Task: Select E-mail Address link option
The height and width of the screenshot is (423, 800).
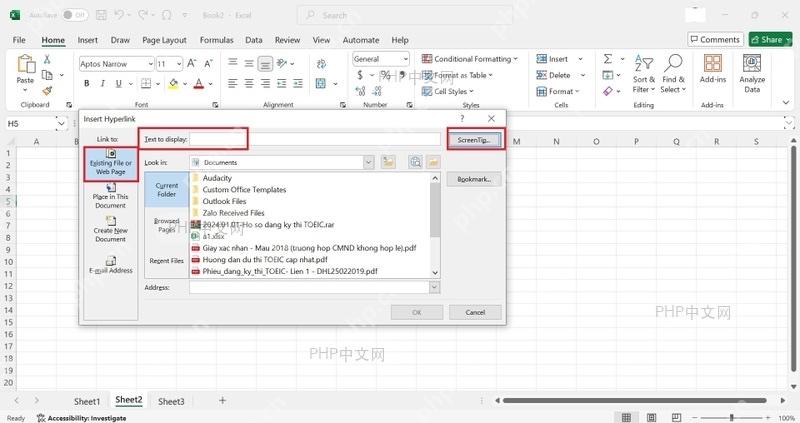Action: (111, 265)
